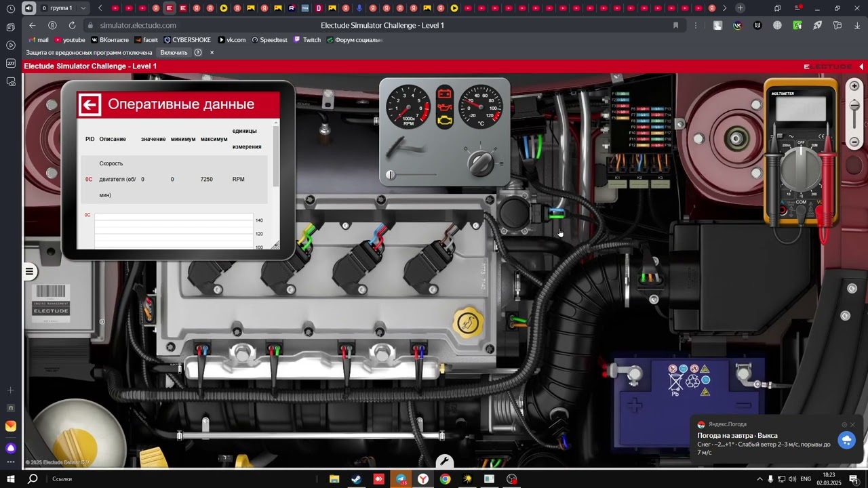Open the simulator hamburger menu
Viewport: 868px width, 488px height.
pyautogui.click(x=29, y=272)
